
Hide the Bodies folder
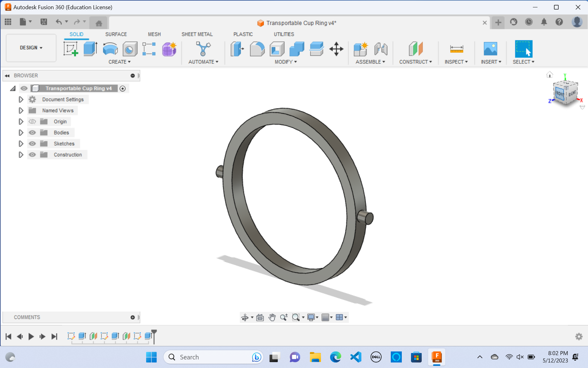pyautogui.click(x=32, y=132)
